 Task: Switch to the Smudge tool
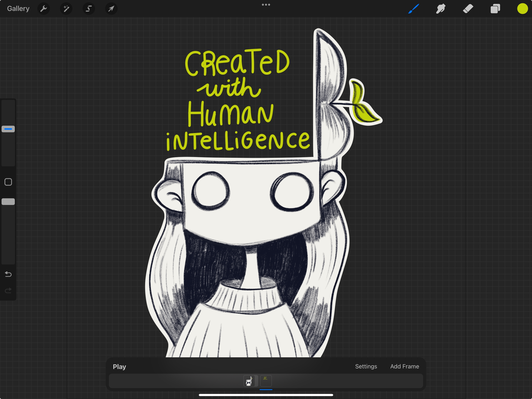point(440,9)
